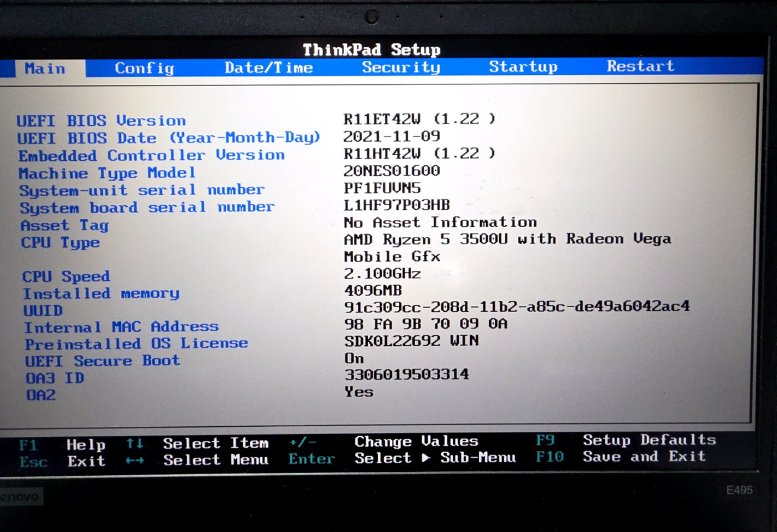Click the OA2 label

(x=41, y=395)
